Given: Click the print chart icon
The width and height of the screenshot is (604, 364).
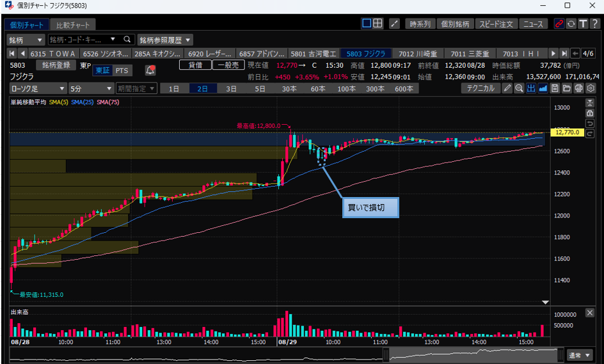Looking at the screenshot, I should coord(578,88).
